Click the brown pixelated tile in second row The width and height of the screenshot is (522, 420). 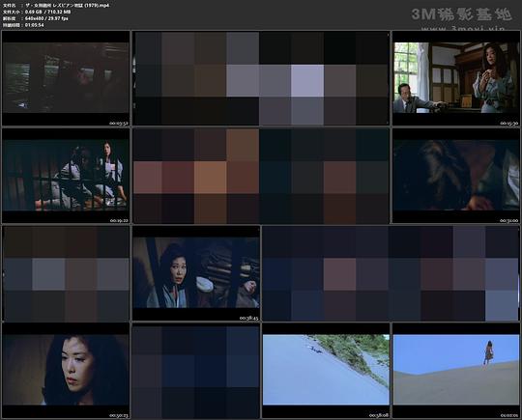pos(261,176)
